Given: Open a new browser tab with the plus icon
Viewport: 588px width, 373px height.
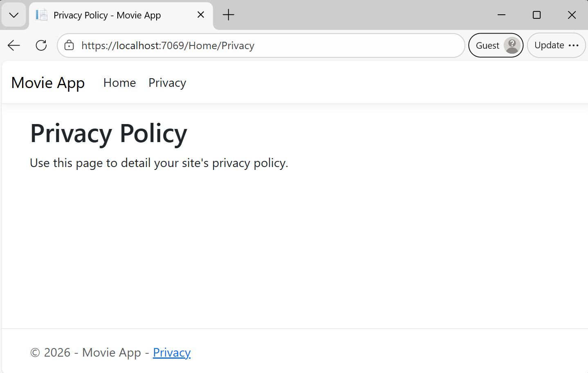Looking at the screenshot, I should coord(228,15).
